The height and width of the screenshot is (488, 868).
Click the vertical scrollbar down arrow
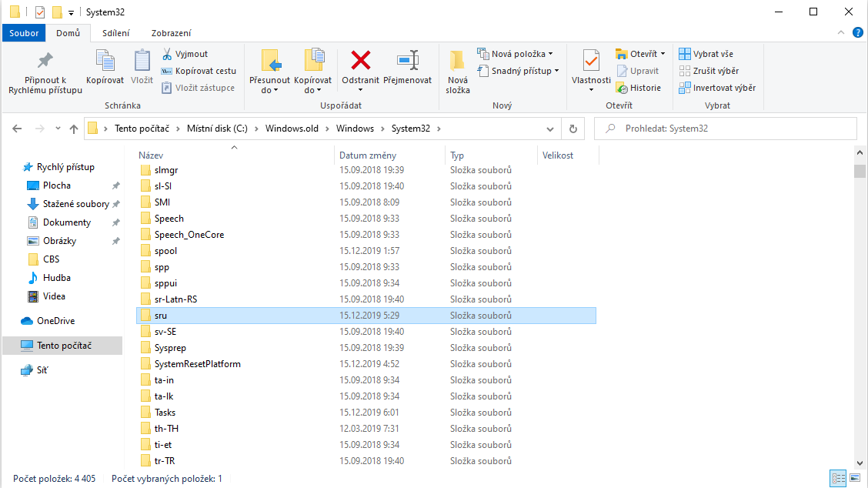coord(860,463)
